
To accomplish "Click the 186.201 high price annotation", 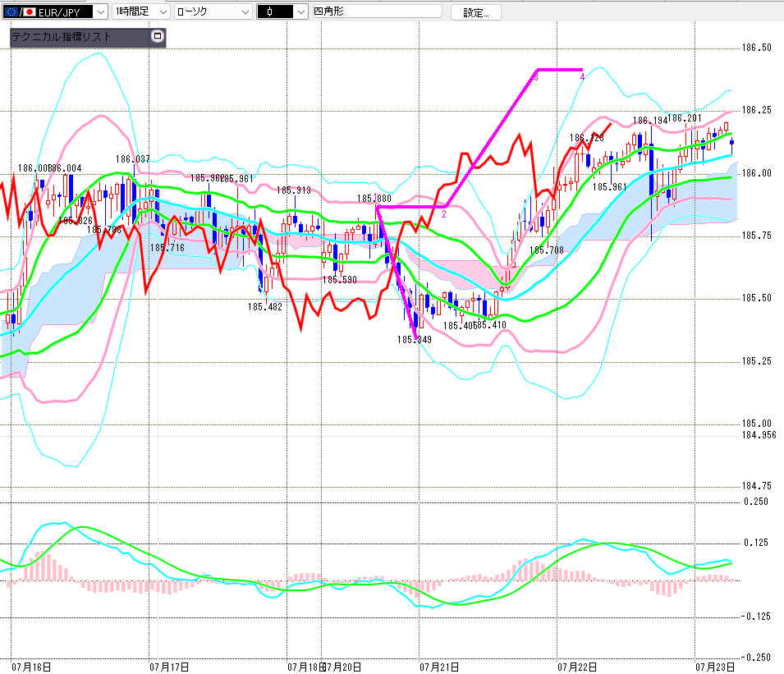I will (685, 118).
